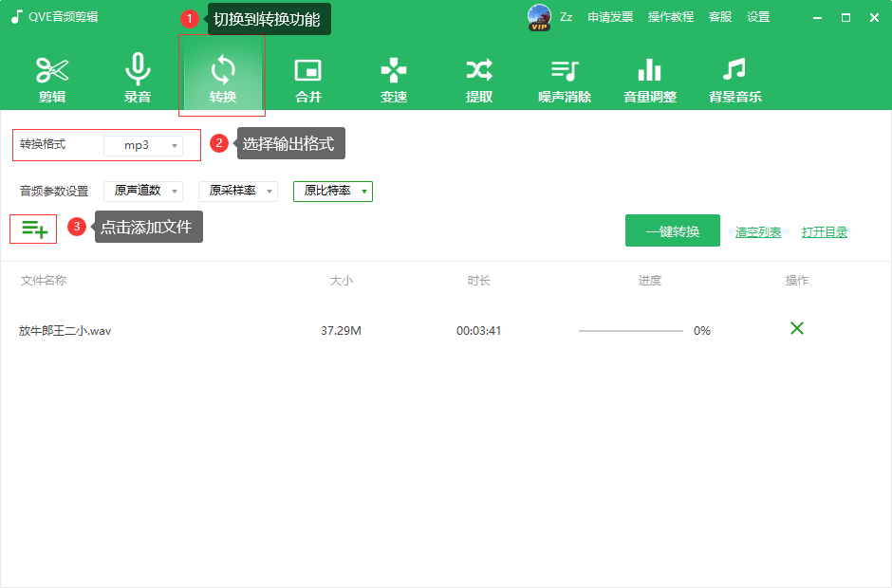Switch to the 转换 (convert) function
The image size is (892, 588).
click(221, 76)
